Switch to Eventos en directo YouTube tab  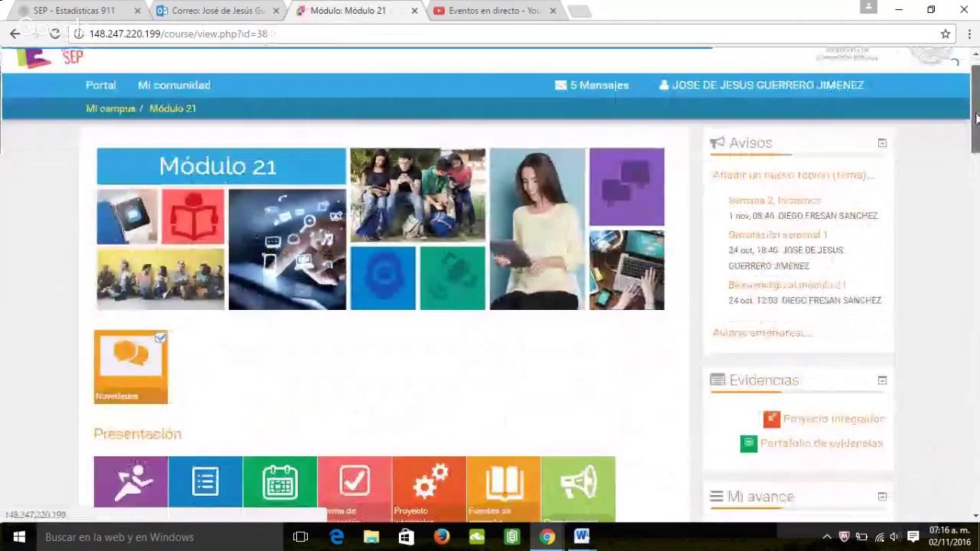coord(495,11)
